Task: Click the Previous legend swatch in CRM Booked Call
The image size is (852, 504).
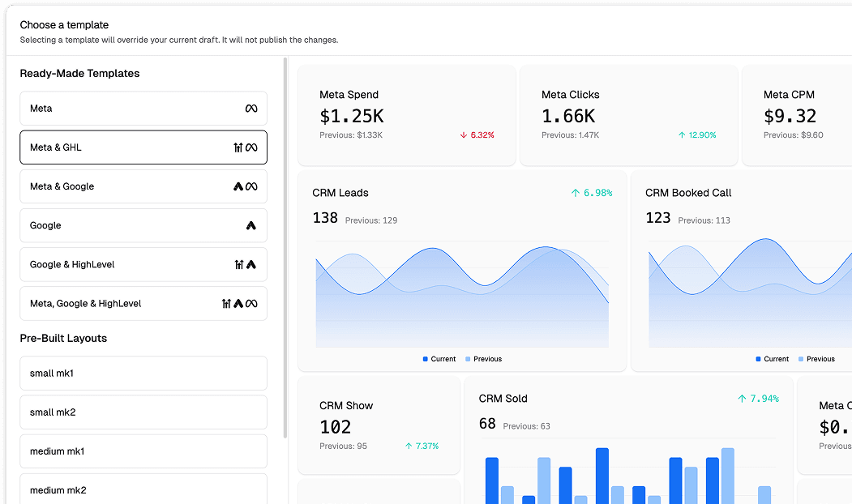Action: 802,359
